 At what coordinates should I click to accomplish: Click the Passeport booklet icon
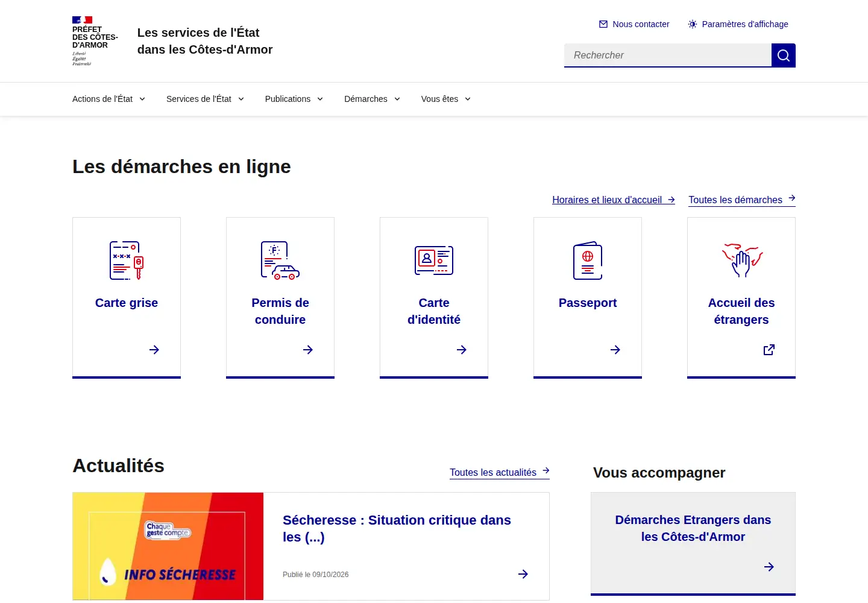pyautogui.click(x=588, y=260)
